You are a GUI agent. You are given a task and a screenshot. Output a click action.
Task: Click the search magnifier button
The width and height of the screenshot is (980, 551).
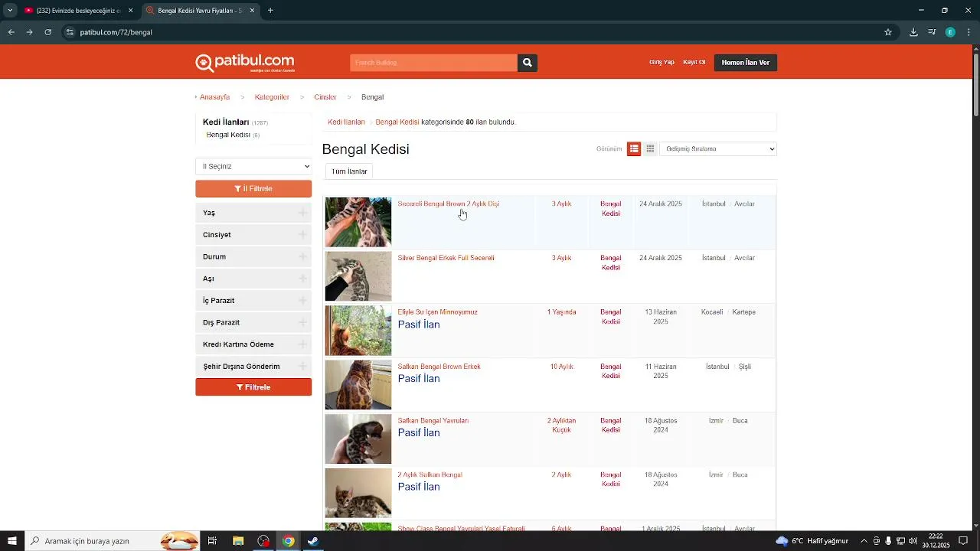[x=527, y=63]
